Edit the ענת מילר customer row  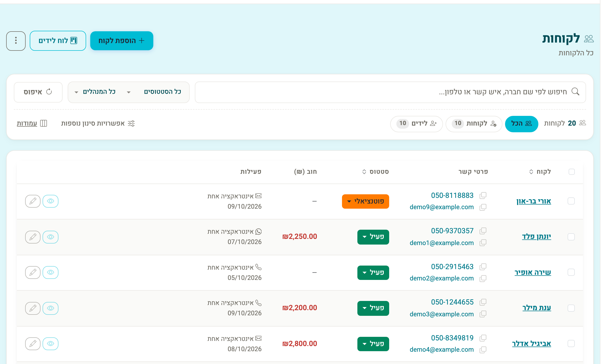click(x=33, y=308)
